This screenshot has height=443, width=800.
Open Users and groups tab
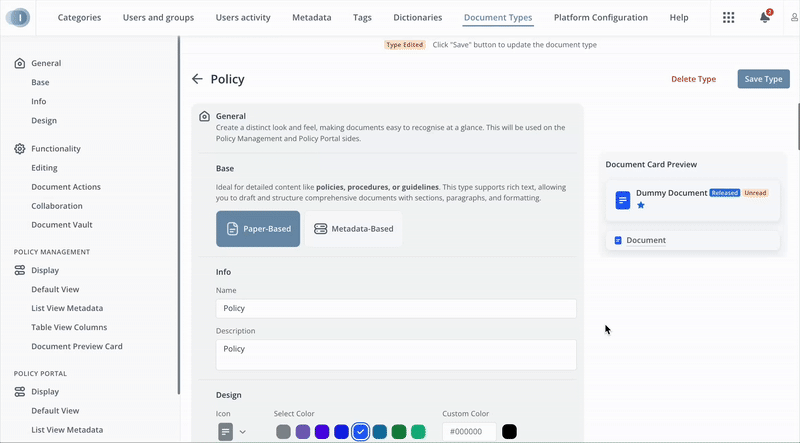click(x=158, y=17)
